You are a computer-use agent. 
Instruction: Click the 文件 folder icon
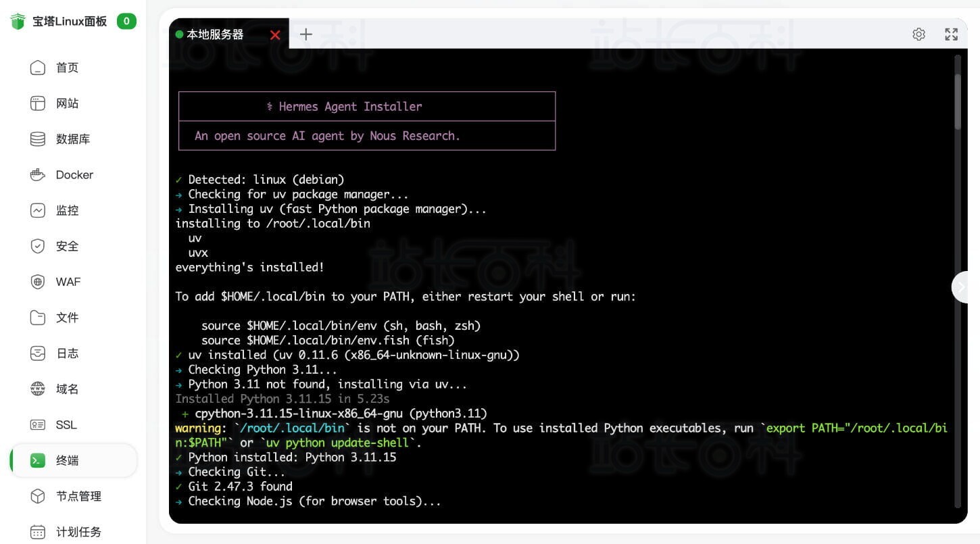38,318
